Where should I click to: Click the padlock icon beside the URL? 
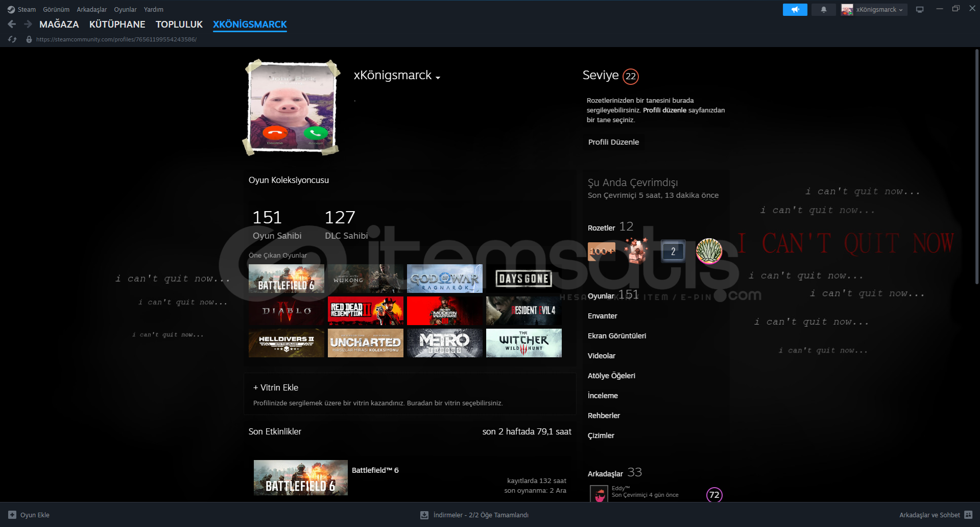click(x=29, y=39)
